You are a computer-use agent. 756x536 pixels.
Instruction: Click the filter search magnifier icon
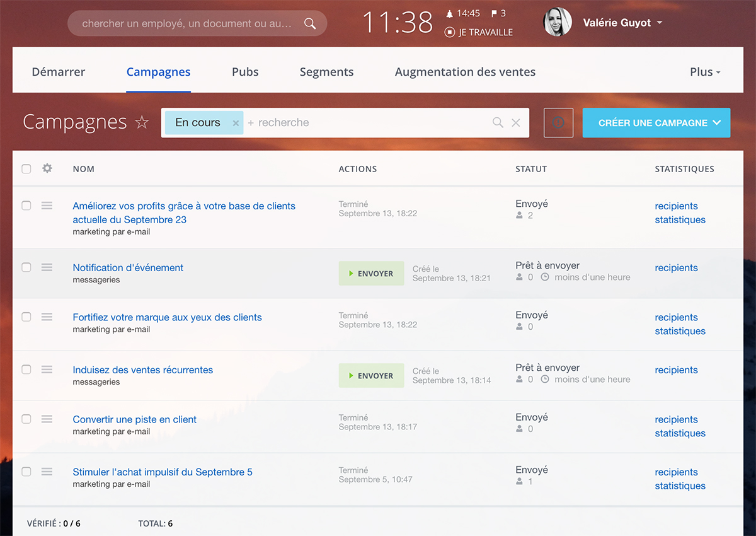click(498, 123)
